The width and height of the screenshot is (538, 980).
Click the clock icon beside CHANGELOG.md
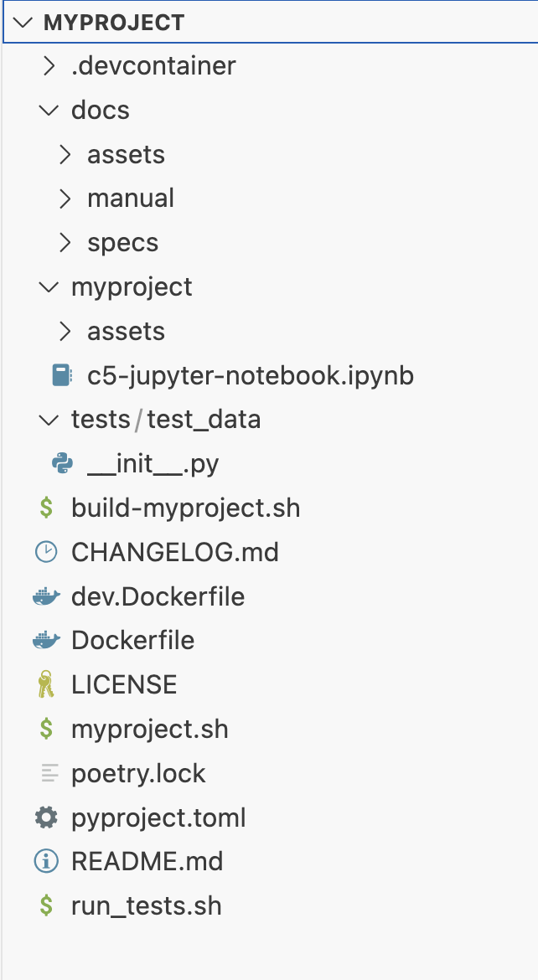tap(46, 552)
